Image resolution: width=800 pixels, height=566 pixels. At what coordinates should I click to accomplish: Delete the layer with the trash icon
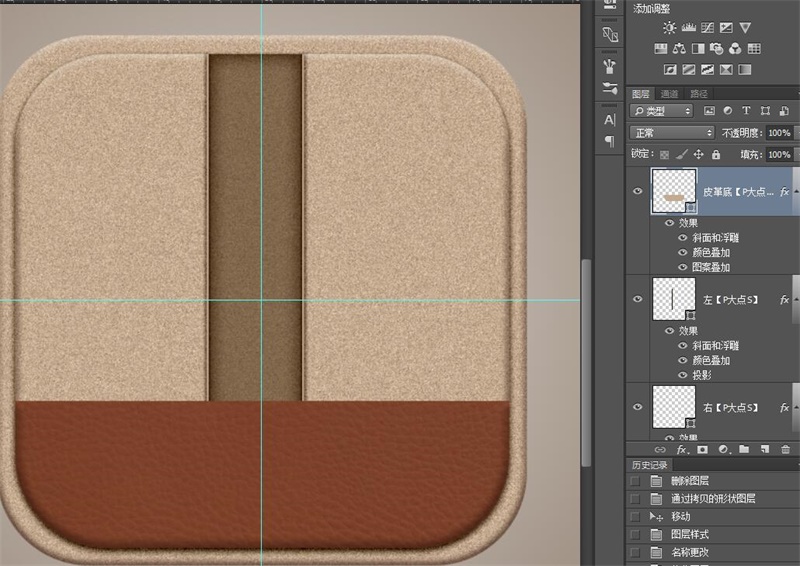[786, 449]
